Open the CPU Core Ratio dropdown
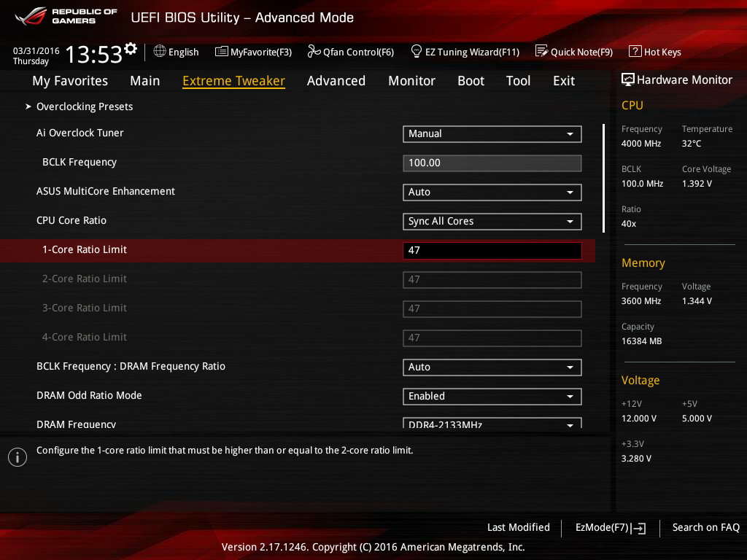Image resolution: width=747 pixels, height=560 pixels. click(x=492, y=222)
